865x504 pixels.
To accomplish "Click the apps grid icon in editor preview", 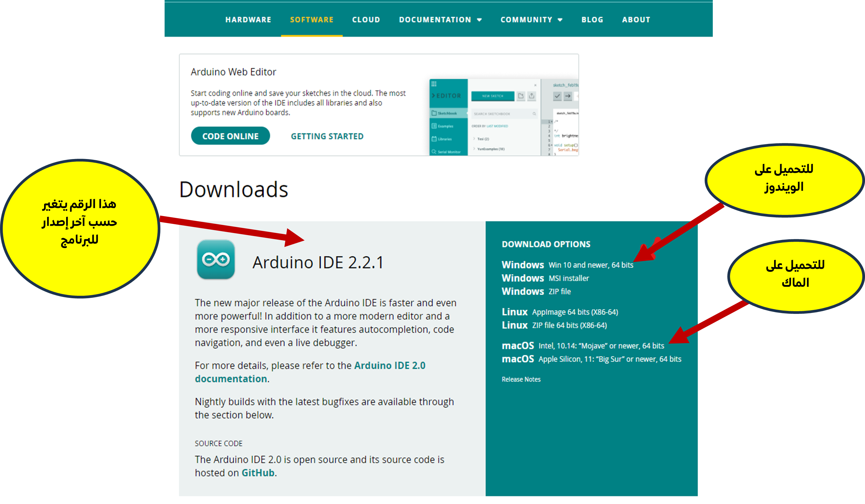I will tap(434, 84).
